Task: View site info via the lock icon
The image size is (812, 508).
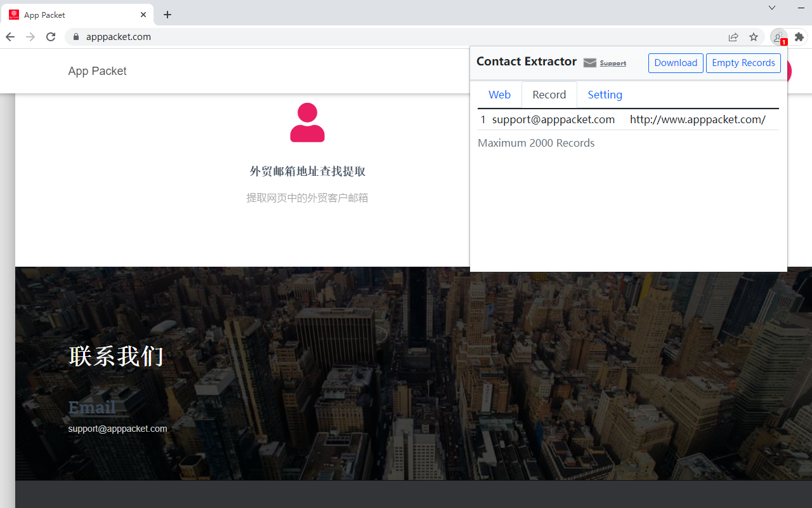Action: 76,37
